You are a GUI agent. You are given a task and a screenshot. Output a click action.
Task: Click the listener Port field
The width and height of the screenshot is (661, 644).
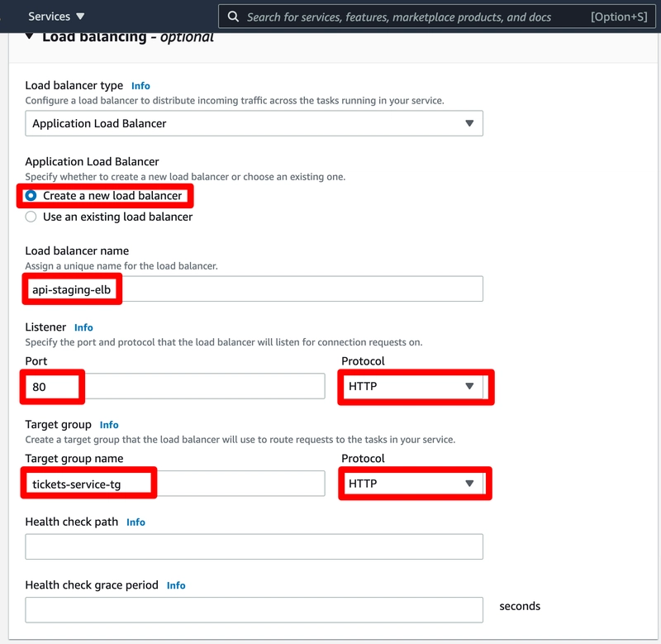175,386
